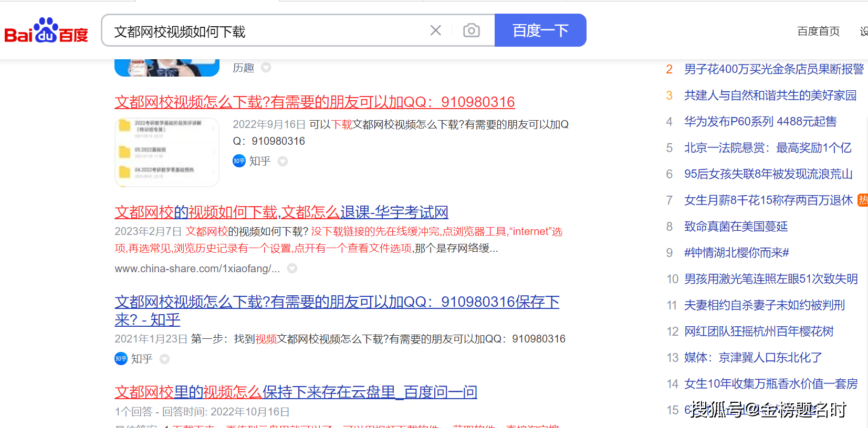Open hot search #钟情湖北樱你而来#
This screenshot has height=428, width=868.
coord(737,253)
